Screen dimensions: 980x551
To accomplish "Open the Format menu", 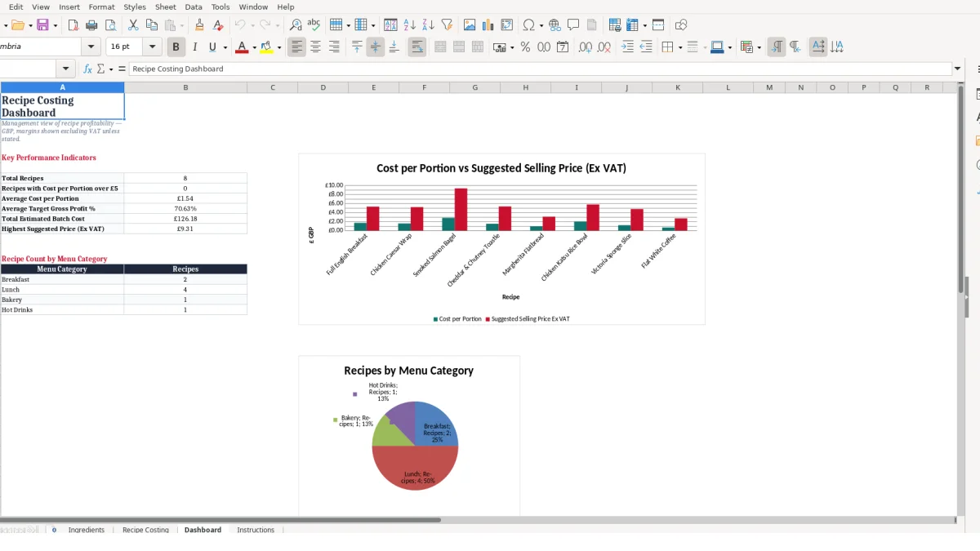I will (102, 7).
